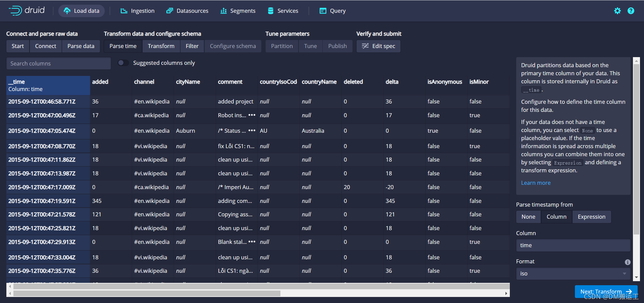Screen dimensions: 644x303
Task: Open the Ingestion view
Action: [138, 11]
